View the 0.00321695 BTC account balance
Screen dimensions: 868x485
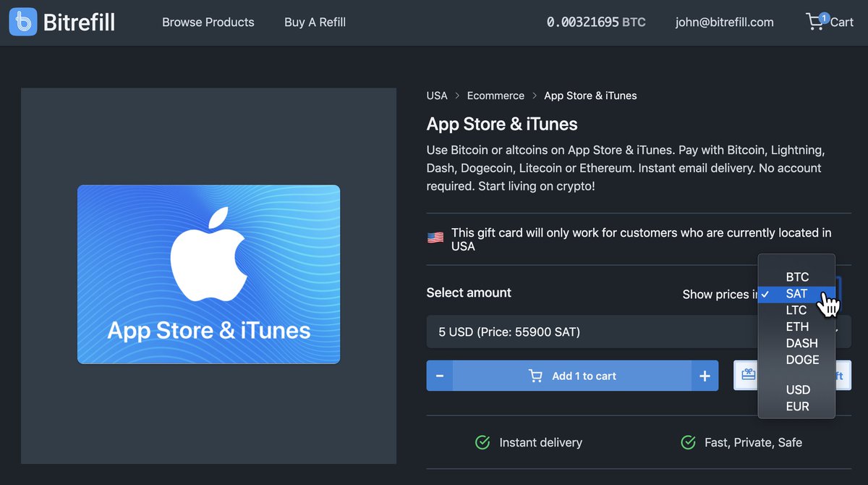coord(596,22)
